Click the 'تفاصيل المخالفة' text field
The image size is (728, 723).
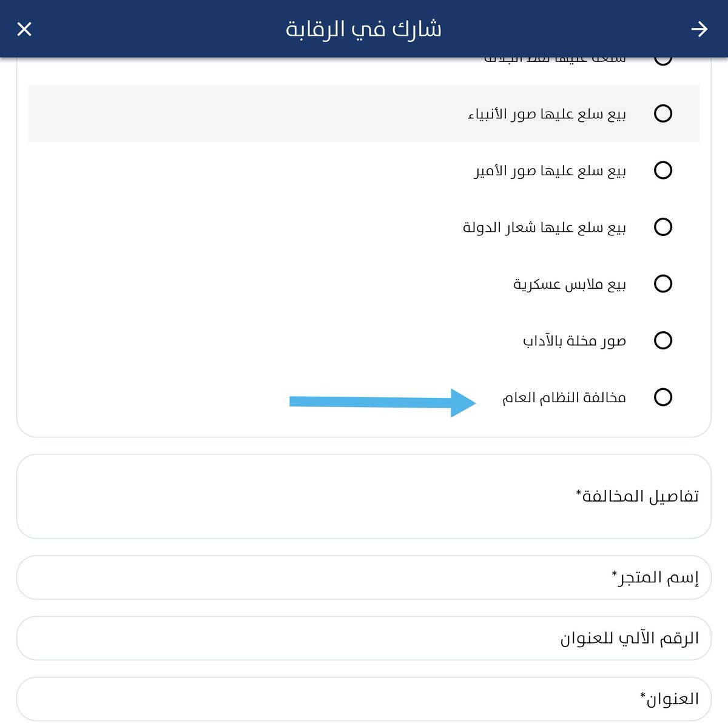click(364, 496)
